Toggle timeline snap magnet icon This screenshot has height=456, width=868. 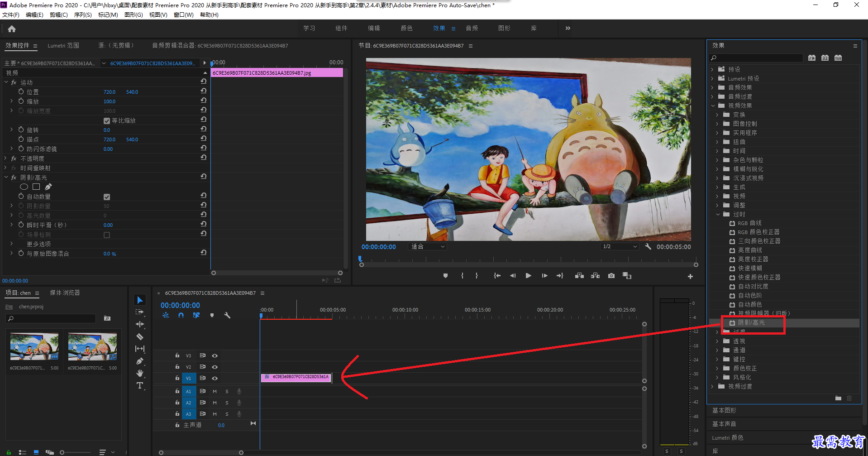pyautogui.click(x=181, y=315)
